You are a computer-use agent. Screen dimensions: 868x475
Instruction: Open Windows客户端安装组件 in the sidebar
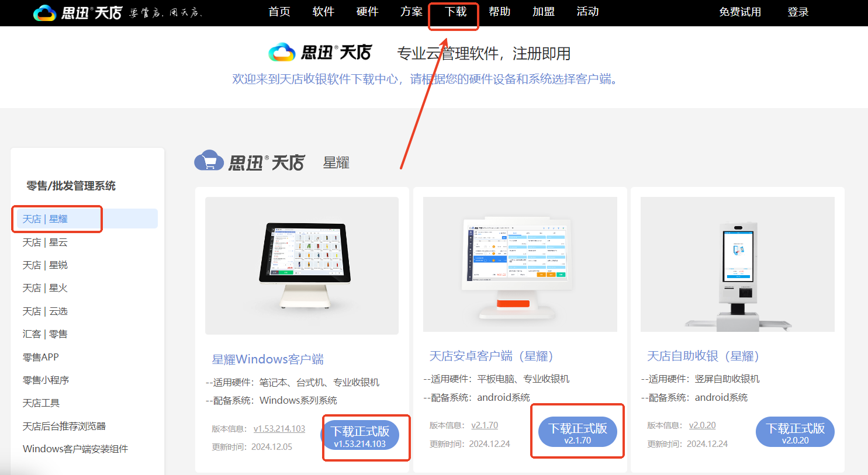click(x=75, y=449)
